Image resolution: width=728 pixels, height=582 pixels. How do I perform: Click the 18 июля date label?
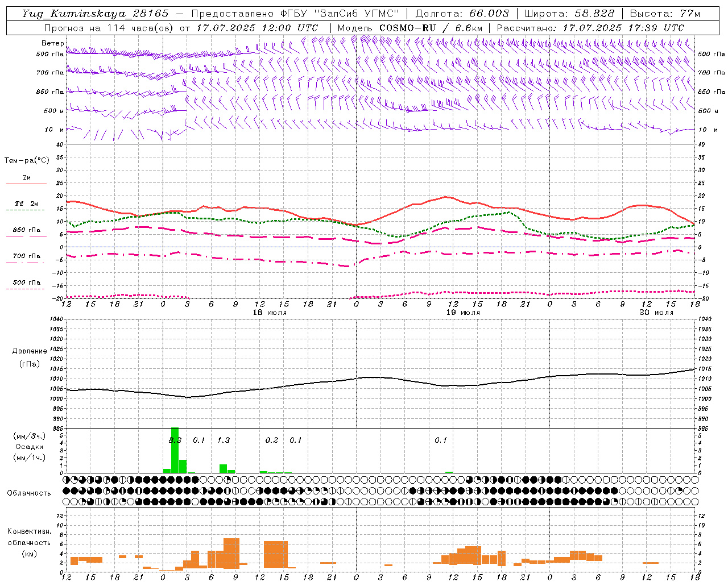pos(270,313)
